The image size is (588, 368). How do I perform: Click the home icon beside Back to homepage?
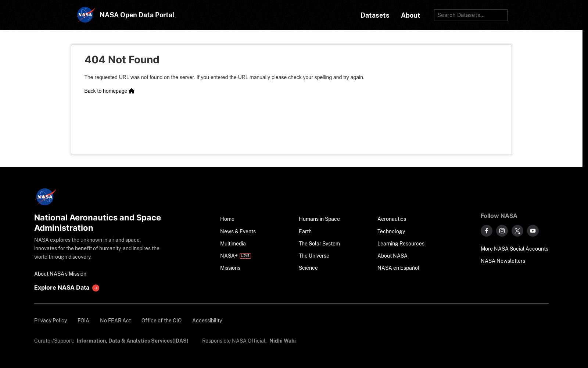tap(132, 91)
